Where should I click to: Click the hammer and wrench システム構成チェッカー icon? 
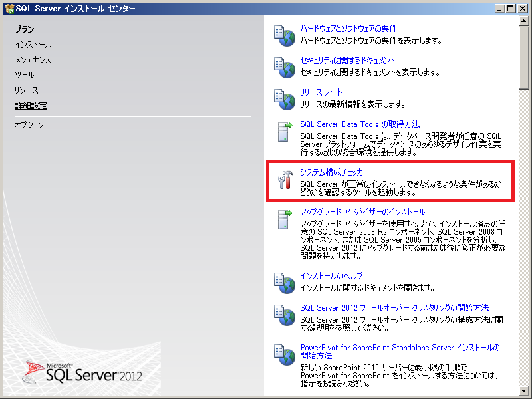click(x=285, y=180)
